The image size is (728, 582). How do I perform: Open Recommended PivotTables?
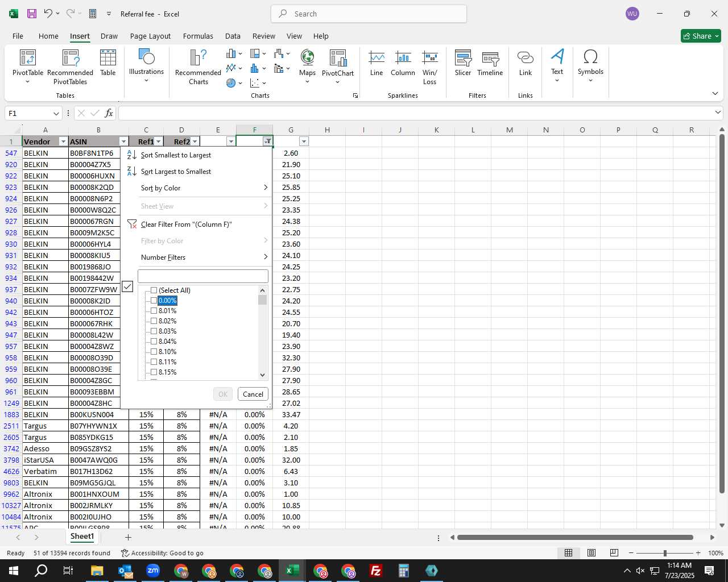(x=70, y=66)
